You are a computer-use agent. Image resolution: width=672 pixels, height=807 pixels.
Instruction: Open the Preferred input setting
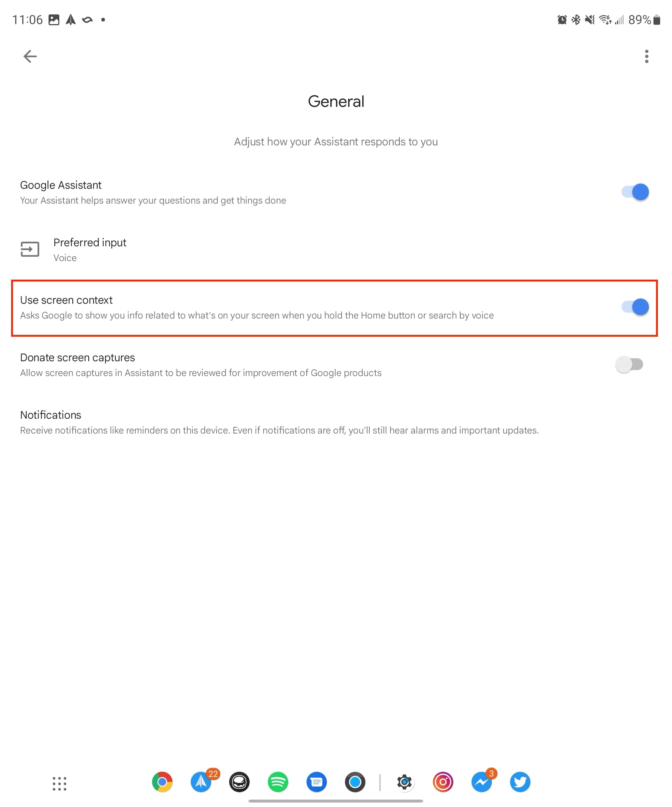point(336,250)
